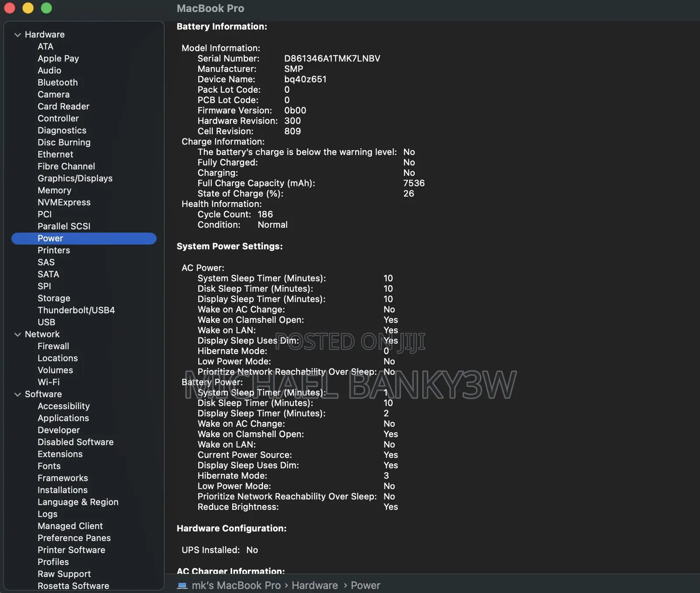
Task: Select Camera in the Hardware list
Action: pyautogui.click(x=53, y=95)
